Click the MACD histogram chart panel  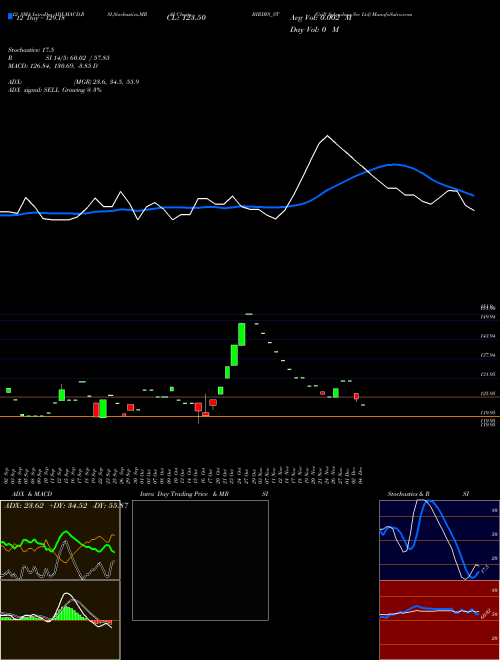60,620
